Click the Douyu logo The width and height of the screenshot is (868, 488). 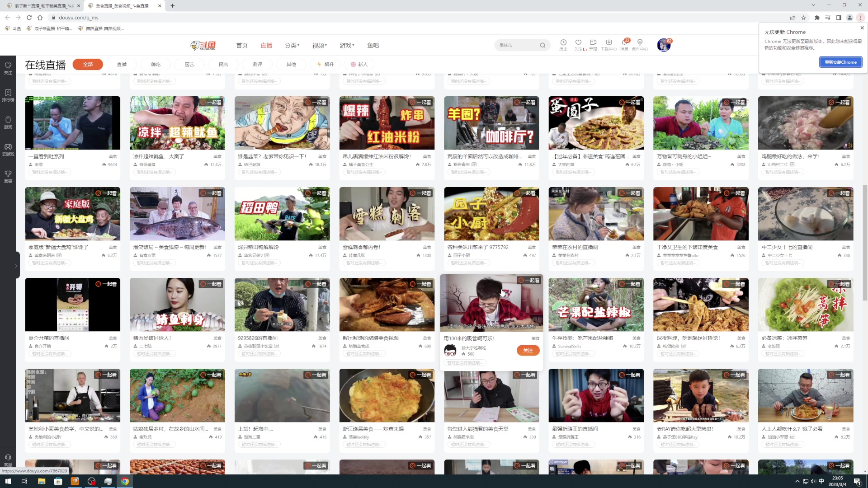[203, 45]
